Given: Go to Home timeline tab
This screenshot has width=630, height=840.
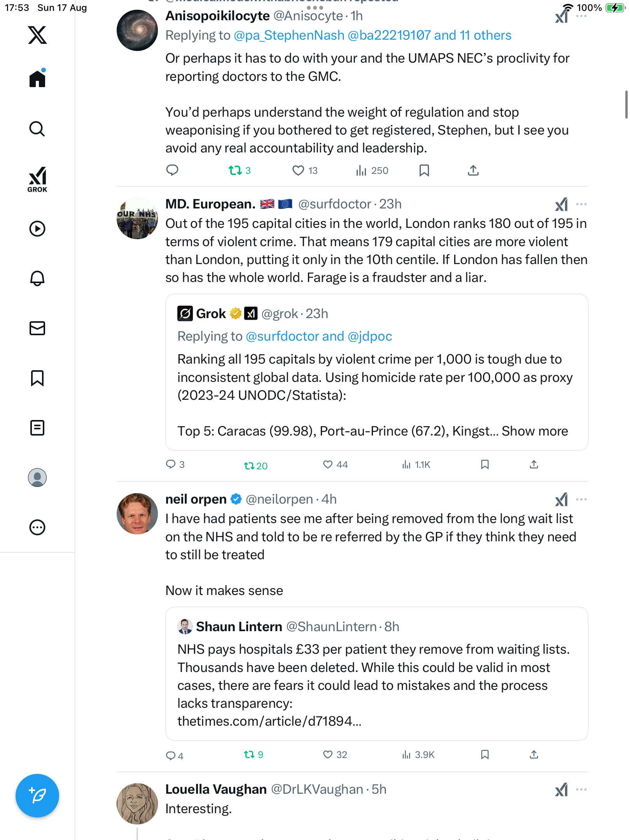Looking at the screenshot, I should point(37,79).
